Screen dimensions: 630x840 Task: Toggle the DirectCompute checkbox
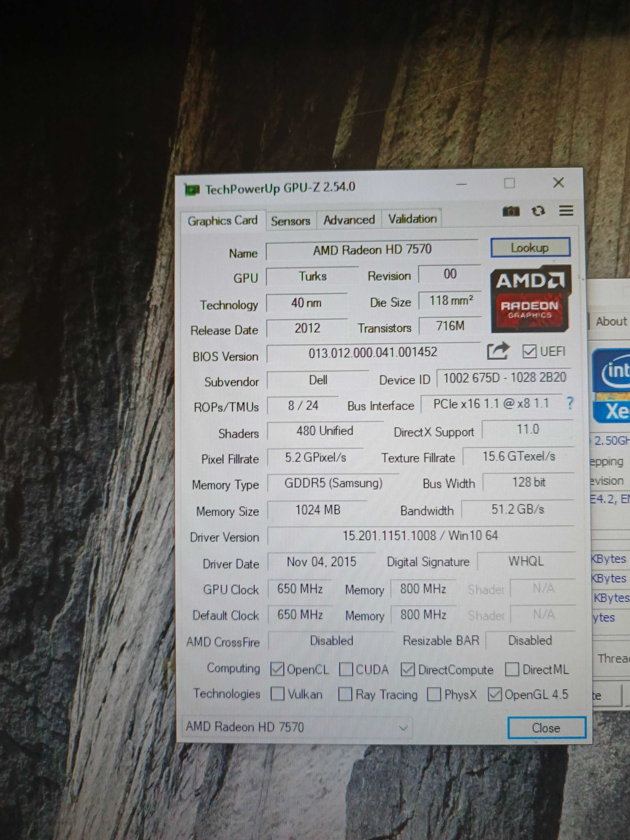click(x=408, y=670)
